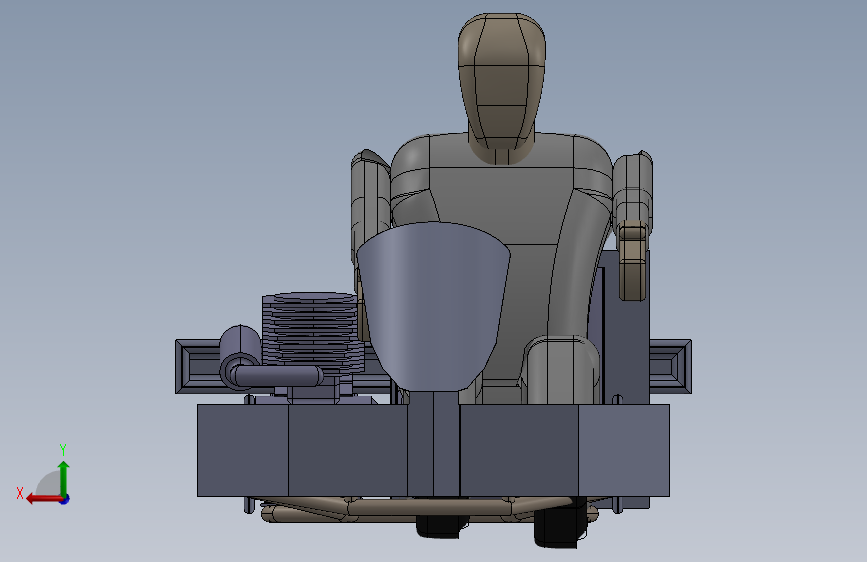The width and height of the screenshot is (867, 562).
Task: Select the horizontal pipe beside the engine
Action: [x=276, y=376]
